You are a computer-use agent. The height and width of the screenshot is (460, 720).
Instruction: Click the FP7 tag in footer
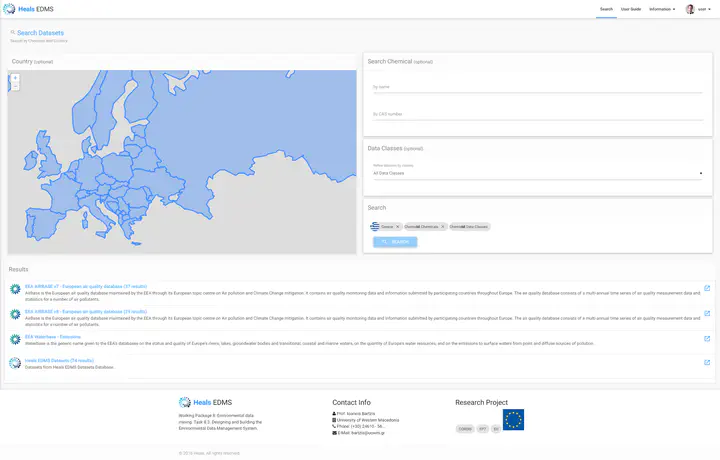point(483,429)
